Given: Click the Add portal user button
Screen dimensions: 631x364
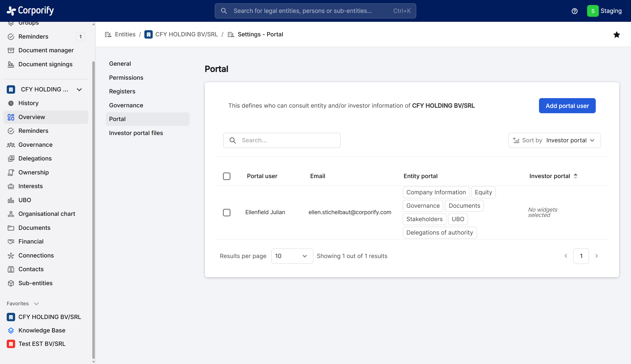Looking at the screenshot, I should 567,106.
